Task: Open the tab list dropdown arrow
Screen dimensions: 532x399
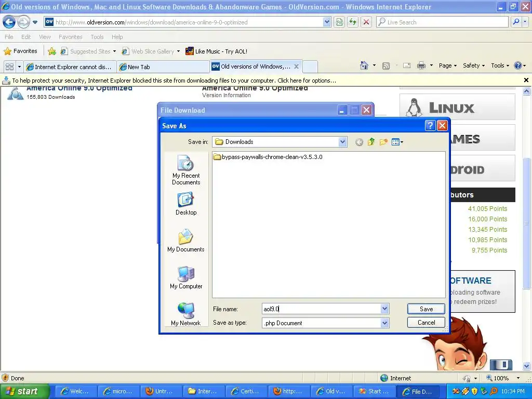Action: [19, 67]
